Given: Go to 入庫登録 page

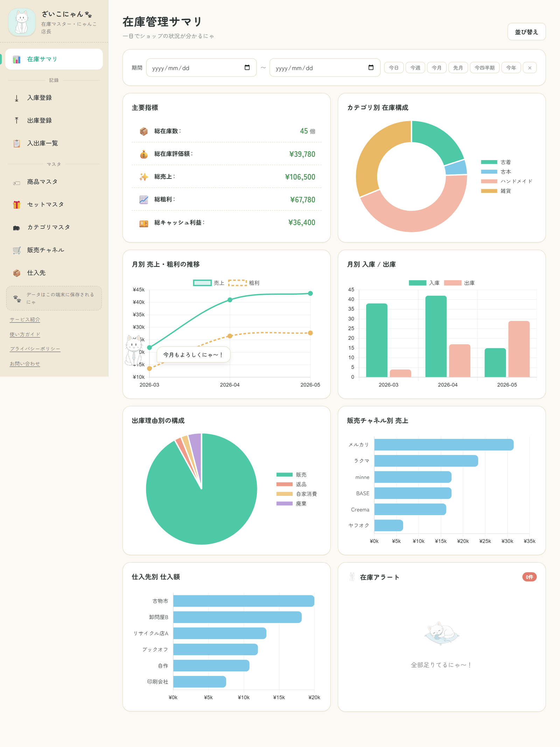Looking at the screenshot, I should (54, 98).
